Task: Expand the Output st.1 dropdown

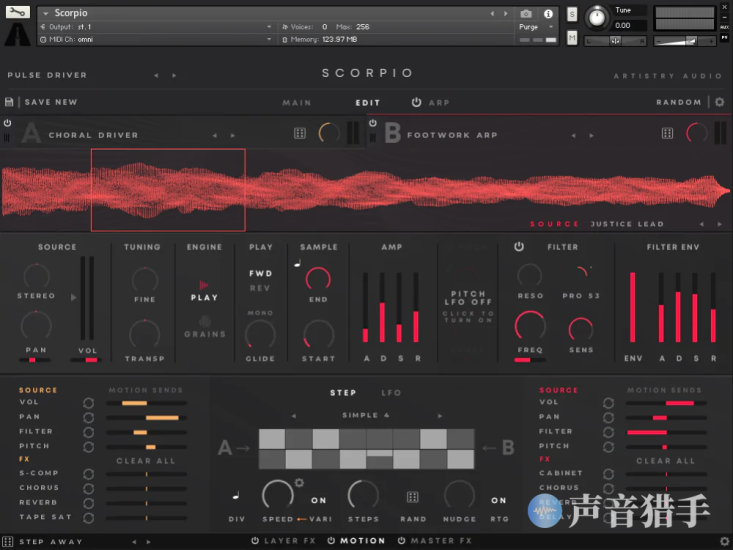Action: coord(269,27)
